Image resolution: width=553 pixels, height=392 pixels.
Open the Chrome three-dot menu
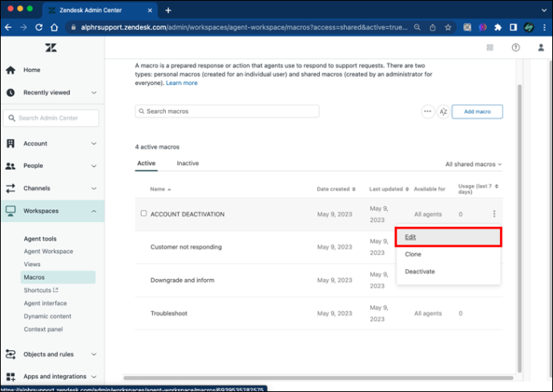[x=544, y=27]
